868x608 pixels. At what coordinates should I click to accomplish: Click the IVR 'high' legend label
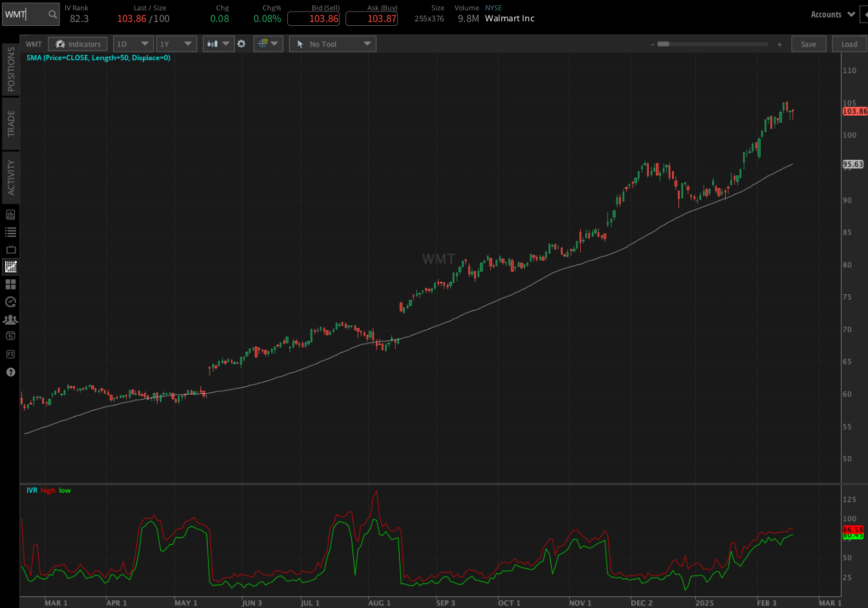coord(48,490)
